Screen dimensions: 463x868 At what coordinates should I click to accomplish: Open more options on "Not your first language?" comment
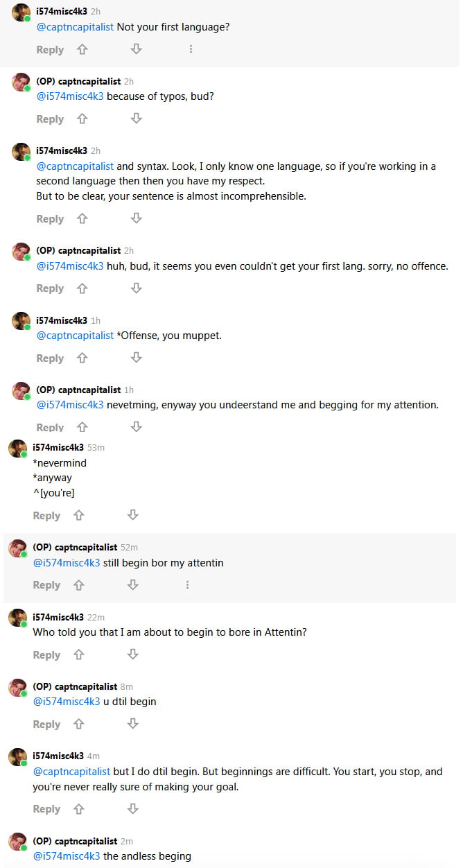click(x=191, y=49)
